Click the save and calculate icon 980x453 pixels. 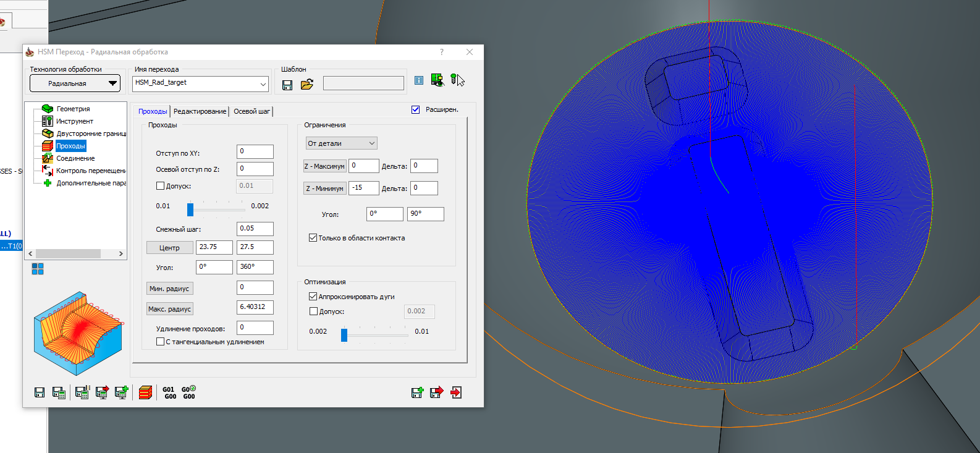pos(59,392)
